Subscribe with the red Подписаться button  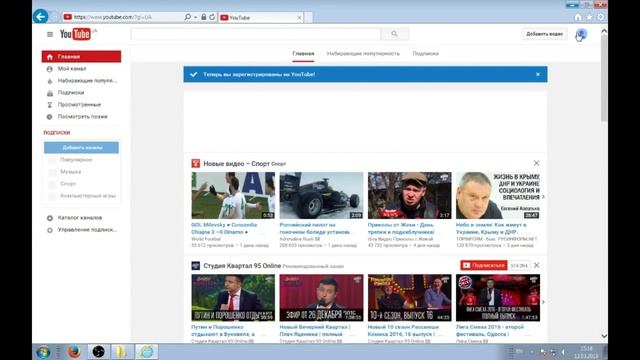[x=484, y=265]
